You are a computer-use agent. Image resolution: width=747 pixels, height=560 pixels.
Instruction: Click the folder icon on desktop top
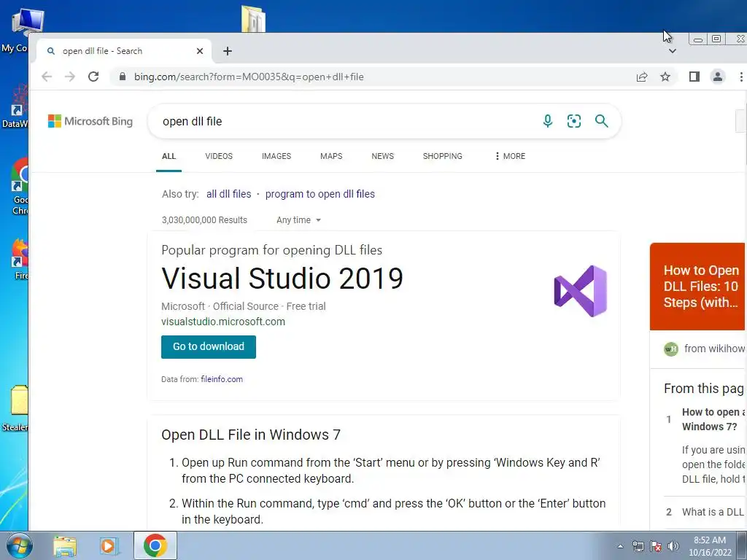[x=253, y=19]
